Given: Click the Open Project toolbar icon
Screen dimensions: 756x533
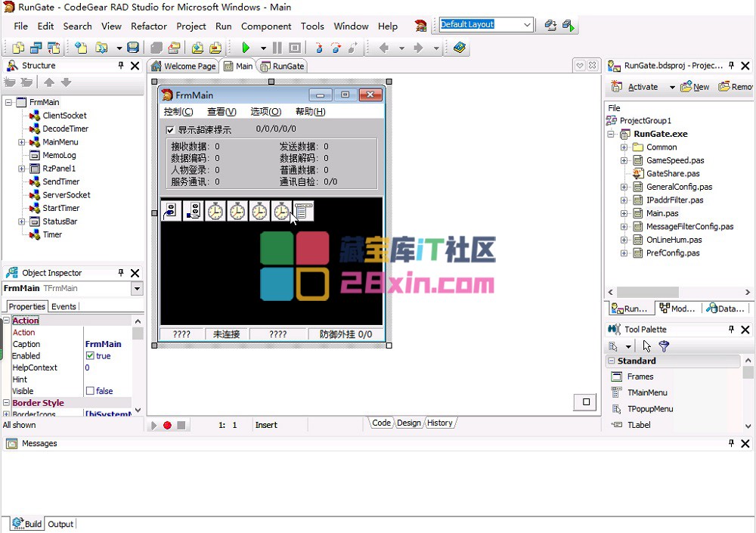Looking at the screenshot, I should (x=174, y=48).
